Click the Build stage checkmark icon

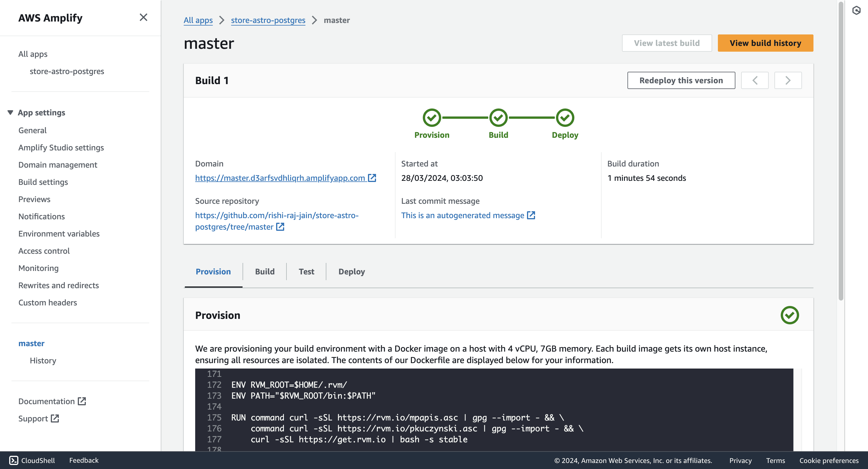pyautogui.click(x=498, y=118)
